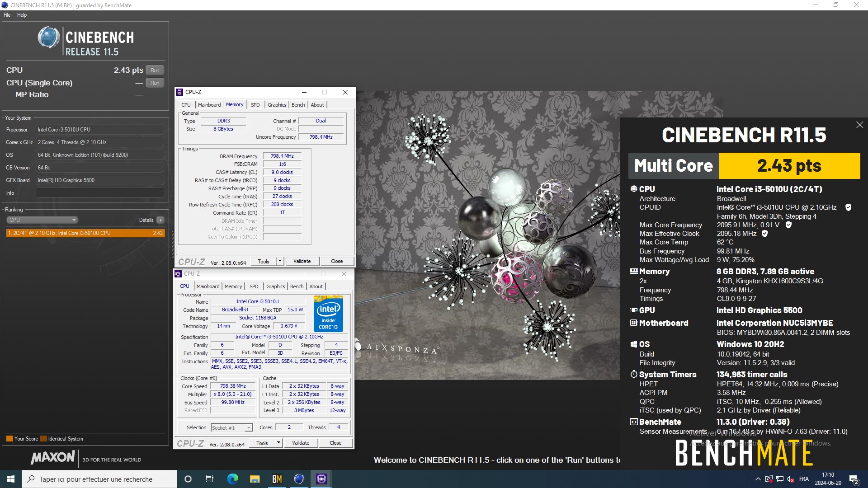Click the Cinebench globe logo
The height and width of the screenshot is (488, 868).
coord(49,38)
